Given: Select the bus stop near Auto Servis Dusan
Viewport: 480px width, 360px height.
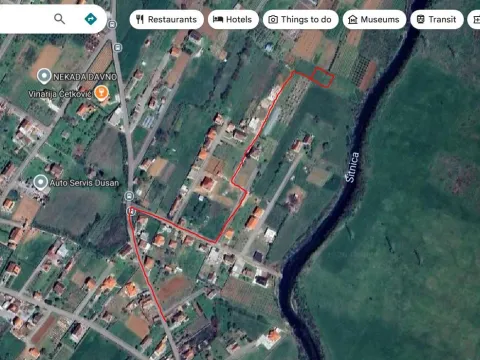Looking at the screenshot, I should coord(129,196).
